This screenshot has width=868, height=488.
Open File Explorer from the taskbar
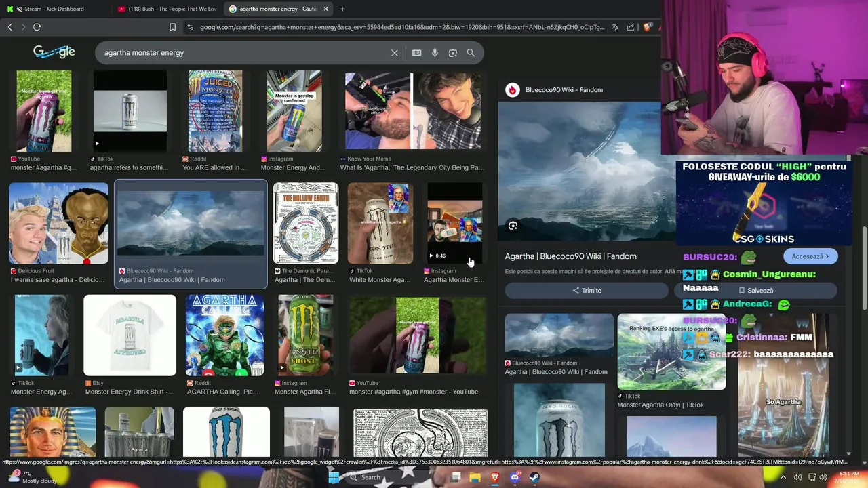click(x=475, y=477)
